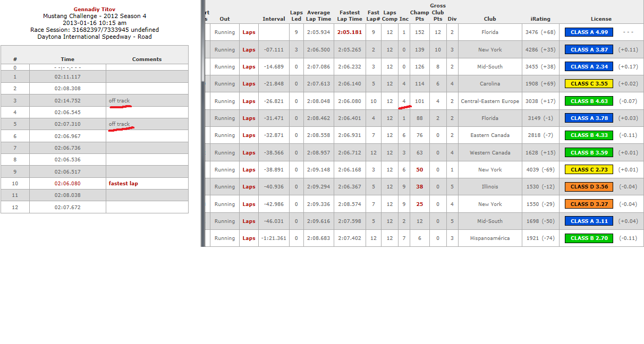Select the CLASS D 3.27 license badge
This screenshot has width=644, height=344.
coord(589,204)
